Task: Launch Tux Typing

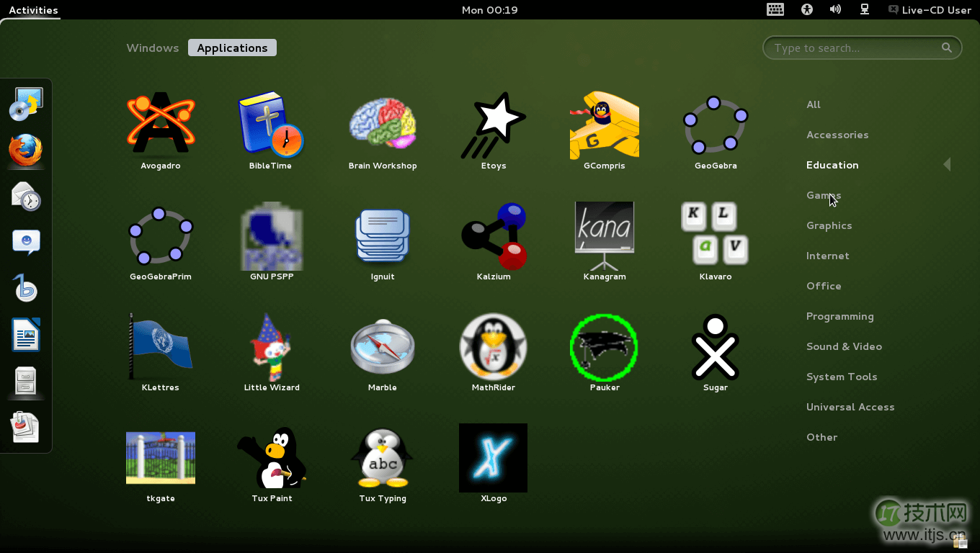Action: pos(383,462)
